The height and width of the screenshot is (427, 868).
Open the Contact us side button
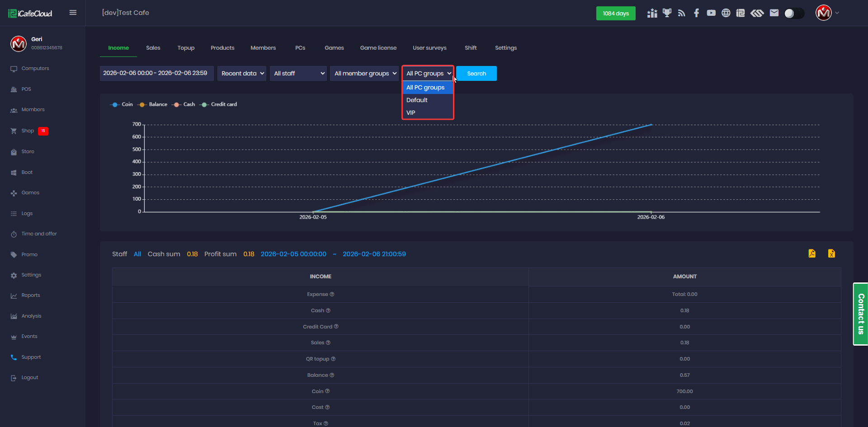[860, 314]
